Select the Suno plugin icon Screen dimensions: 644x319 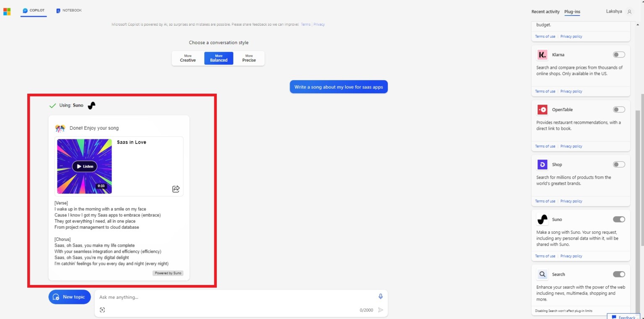542,219
